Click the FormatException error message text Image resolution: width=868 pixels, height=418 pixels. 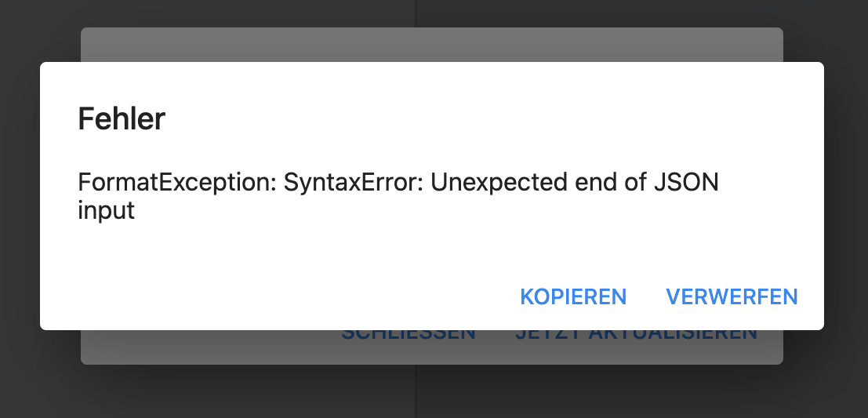(398, 196)
